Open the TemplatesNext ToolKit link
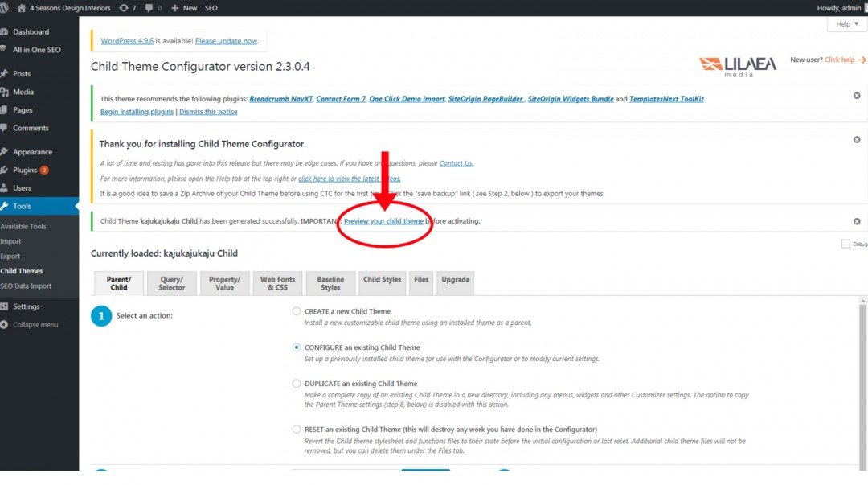Image resolution: width=868 pixels, height=485 pixels. [666, 99]
